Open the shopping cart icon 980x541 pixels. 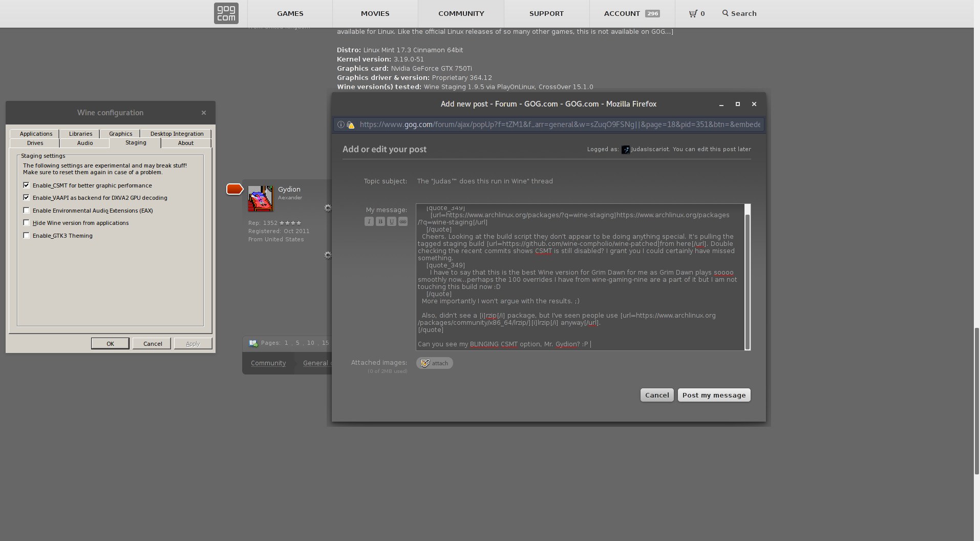(x=693, y=13)
